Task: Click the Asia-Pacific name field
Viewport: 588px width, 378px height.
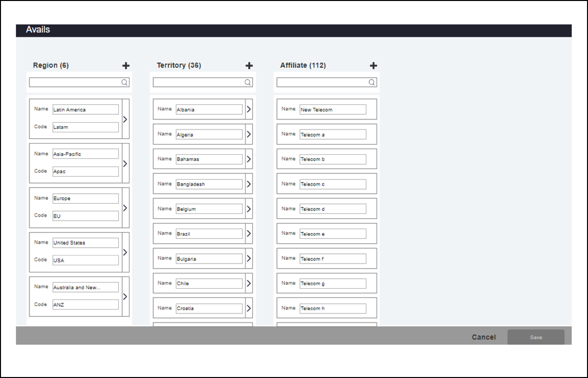Action: click(85, 154)
